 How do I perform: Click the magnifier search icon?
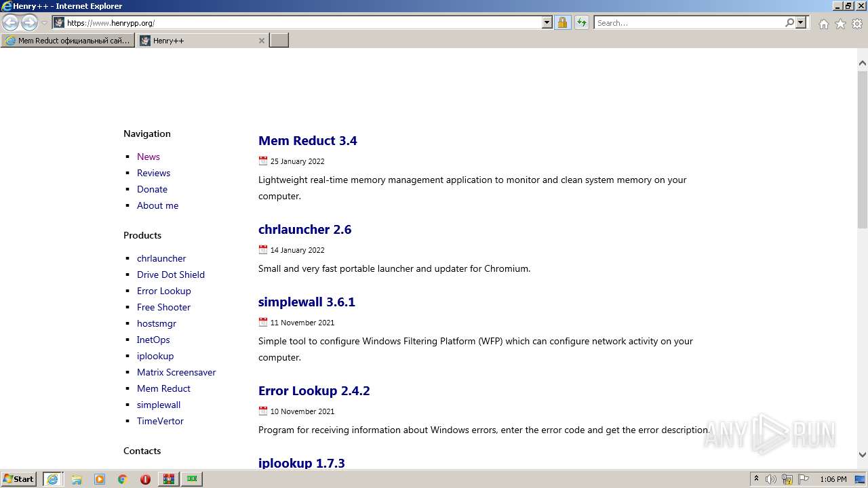pyautogui.click(x=789, y=22)
